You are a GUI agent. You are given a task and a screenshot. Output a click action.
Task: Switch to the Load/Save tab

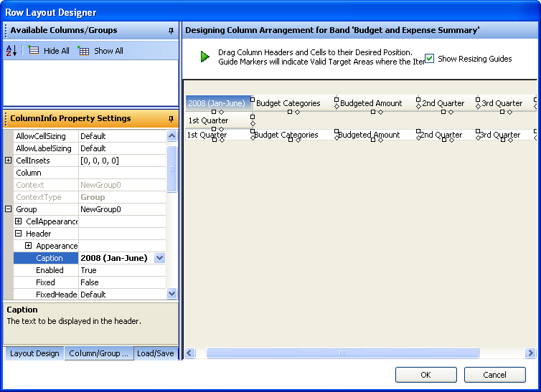pyautogui.click(x=155, y=353)
